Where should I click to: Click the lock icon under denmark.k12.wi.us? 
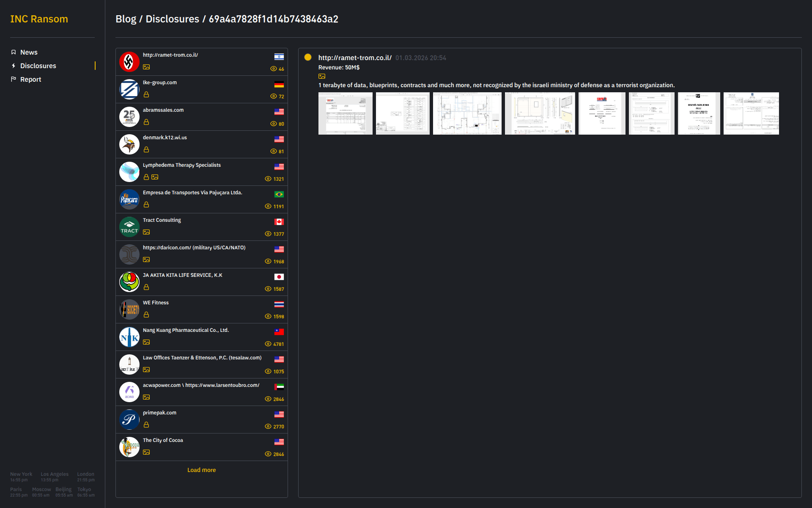point(146,149)
